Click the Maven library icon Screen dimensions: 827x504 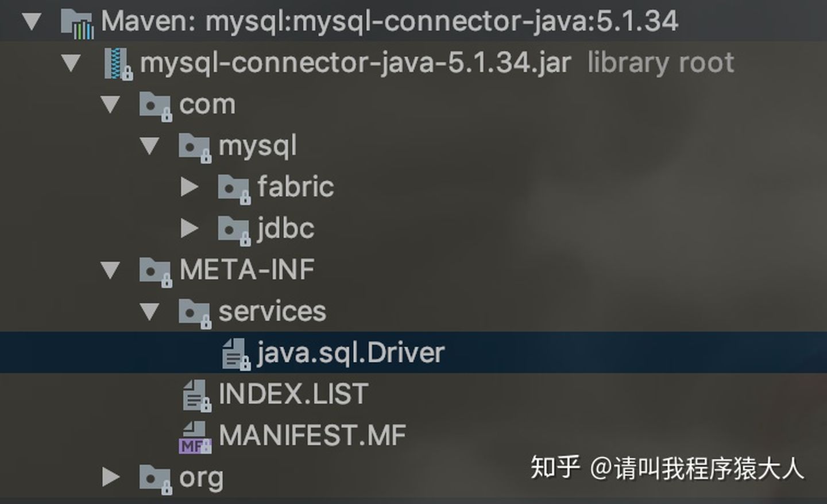(x=78, y=23)
